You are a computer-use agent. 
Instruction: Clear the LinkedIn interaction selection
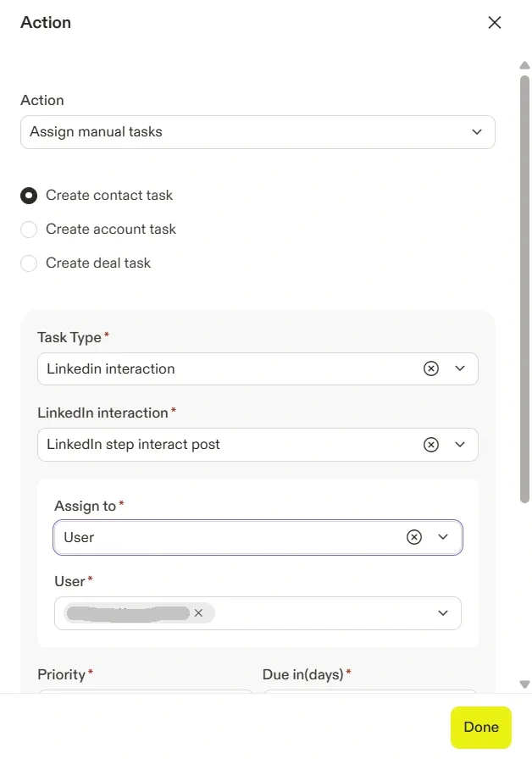(431, 445)
